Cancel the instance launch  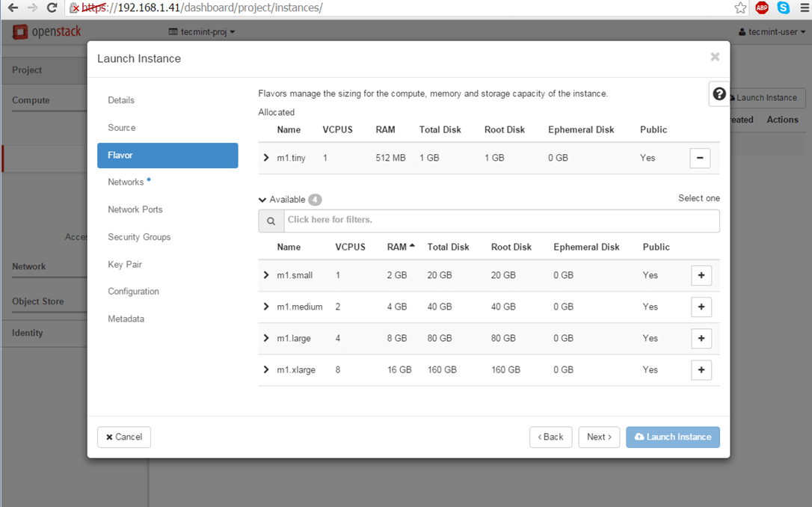(x=123, y=437)
